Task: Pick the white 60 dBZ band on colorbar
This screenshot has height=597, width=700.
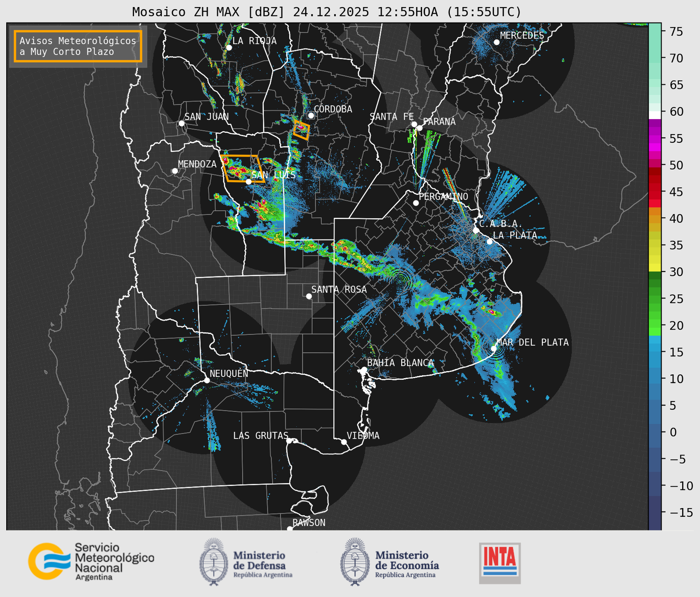Action: [x=654, y=114]
